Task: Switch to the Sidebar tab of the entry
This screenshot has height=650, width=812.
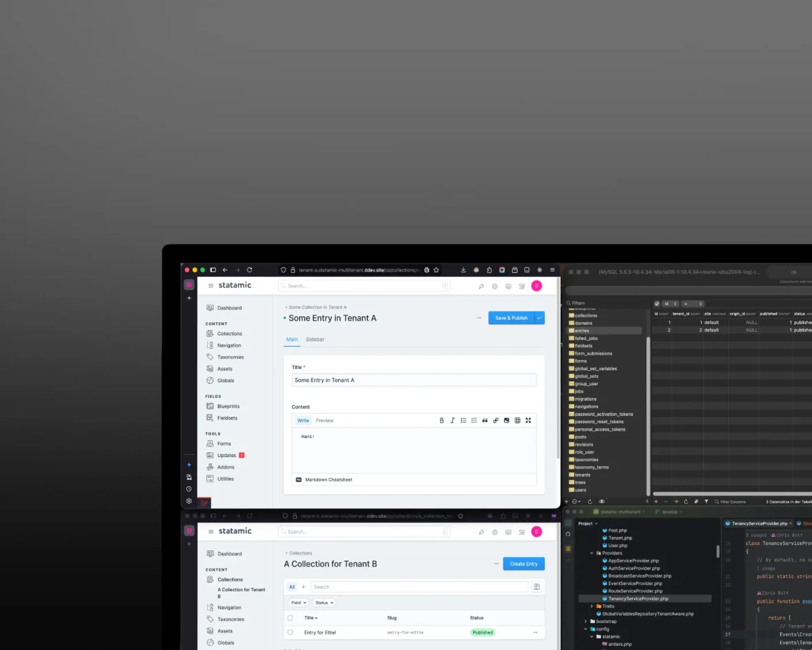Action: click(315, 339)
